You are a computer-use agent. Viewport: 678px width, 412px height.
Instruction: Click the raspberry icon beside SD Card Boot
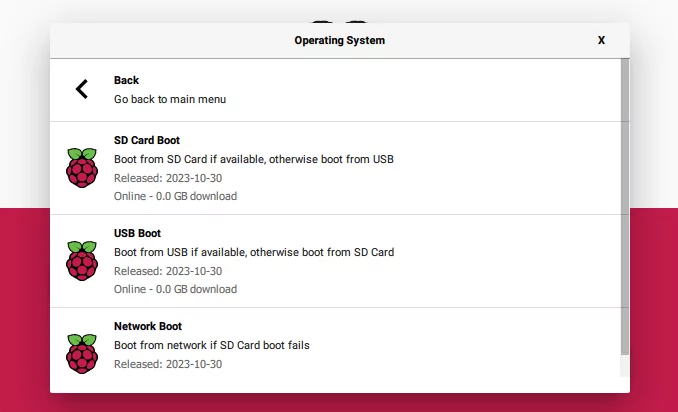click(82, 168)
